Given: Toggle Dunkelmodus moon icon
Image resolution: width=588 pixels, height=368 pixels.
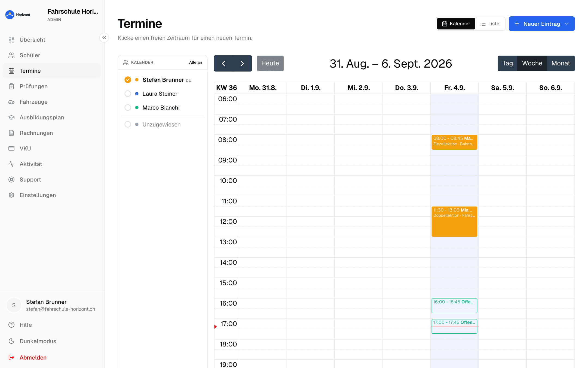Looking at the screenshot, I should tap(11, 341).
